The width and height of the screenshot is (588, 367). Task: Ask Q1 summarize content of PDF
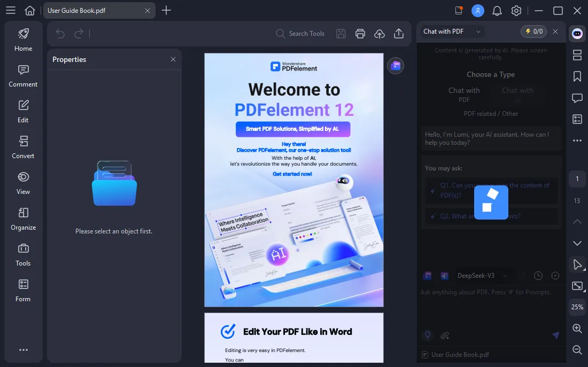tap(491, 190)
